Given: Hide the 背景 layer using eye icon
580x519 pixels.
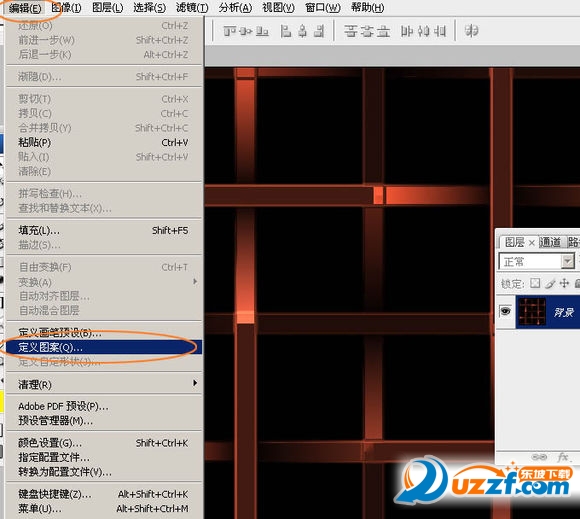Looking at the screenshot, I should click(x=505, y=311).
